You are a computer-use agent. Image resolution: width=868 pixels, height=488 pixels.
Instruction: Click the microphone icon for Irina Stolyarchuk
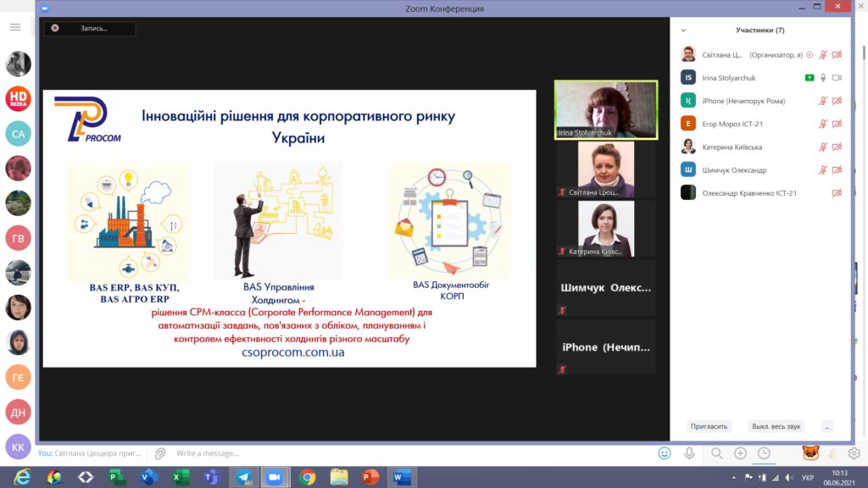(823, 78)
